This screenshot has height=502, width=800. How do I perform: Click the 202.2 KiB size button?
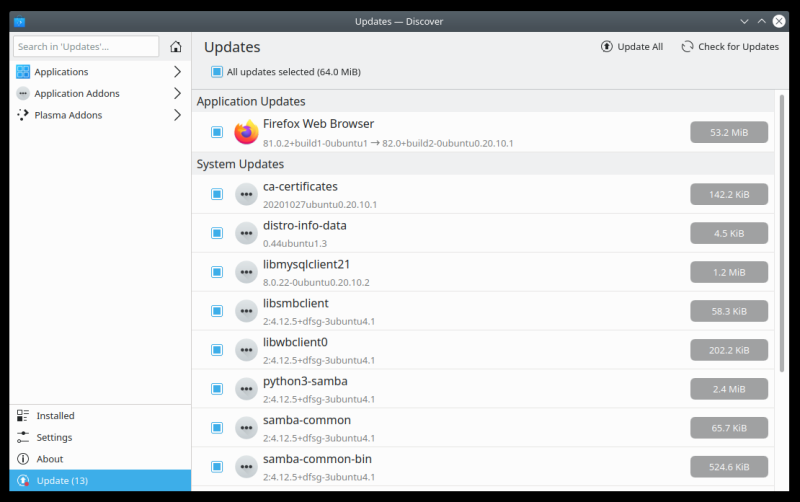[729, 350]
